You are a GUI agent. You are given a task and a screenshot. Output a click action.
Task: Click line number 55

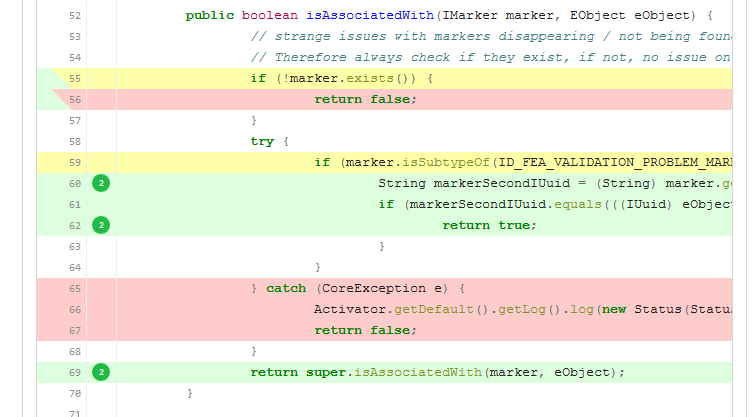pyautogui.click(x=75, y=79)
